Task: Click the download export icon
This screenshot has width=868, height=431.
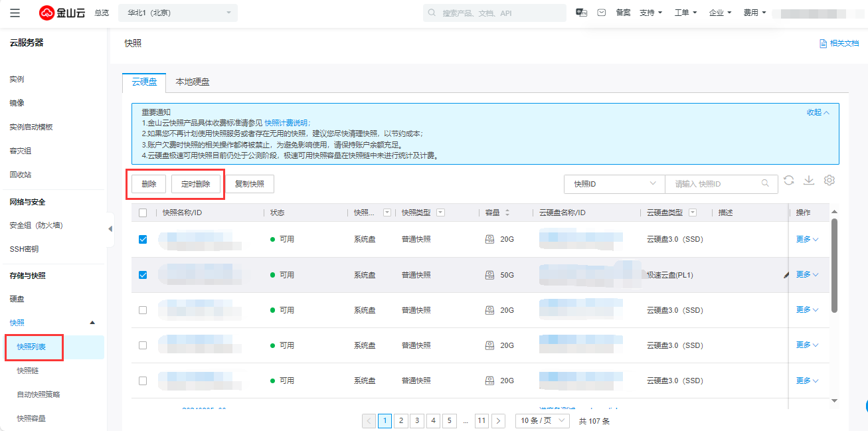Action: coord(809,181)
